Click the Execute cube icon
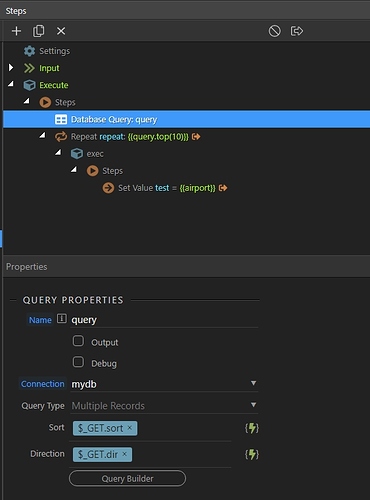This screenshot has height=500, width=370. click(x=29, y=85)
